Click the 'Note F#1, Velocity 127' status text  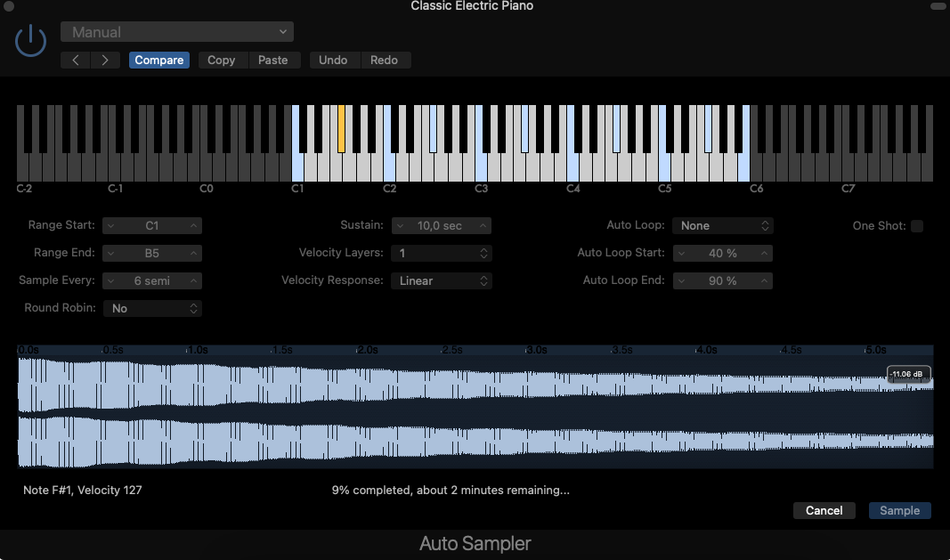coord(83,490)
